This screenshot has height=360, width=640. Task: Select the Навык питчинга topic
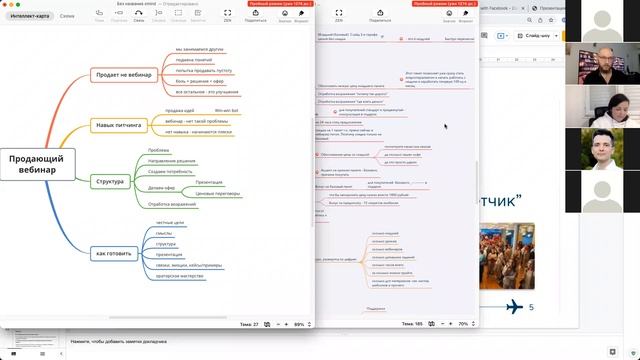tap(119, 125)
